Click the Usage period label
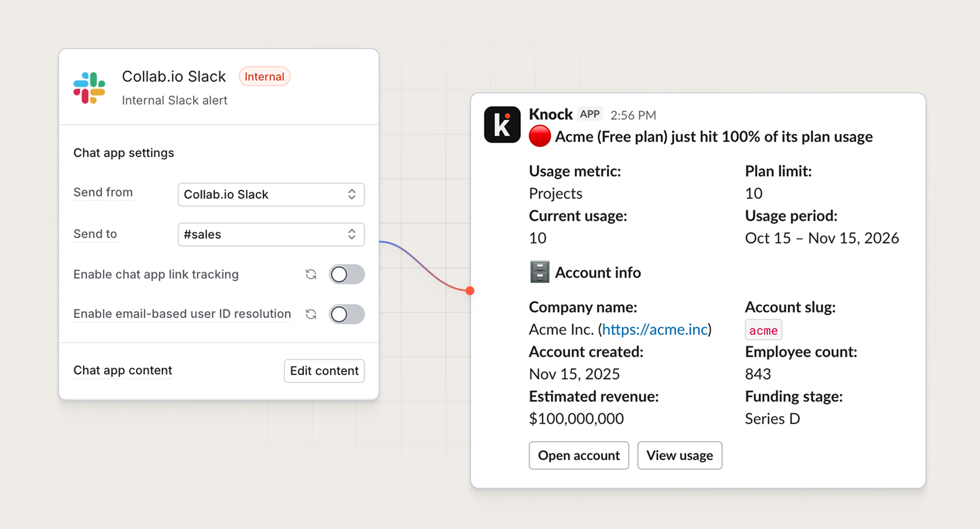980x529 pixels. 791,215
